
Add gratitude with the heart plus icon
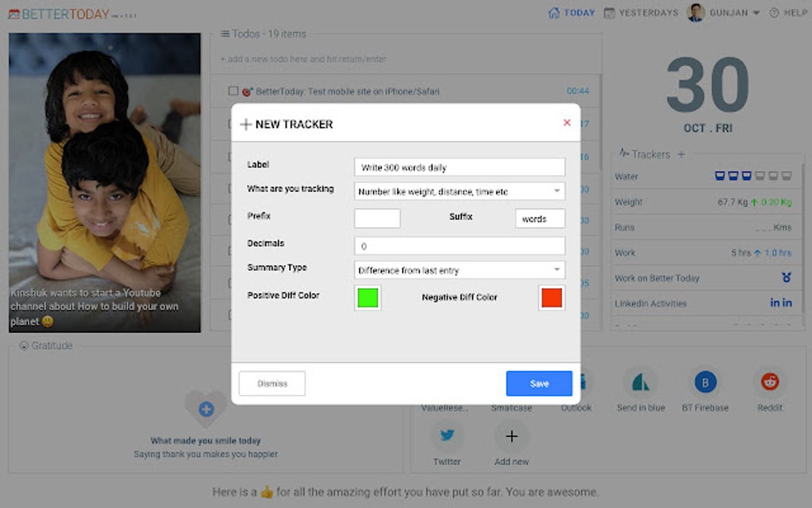pos(206,409)
